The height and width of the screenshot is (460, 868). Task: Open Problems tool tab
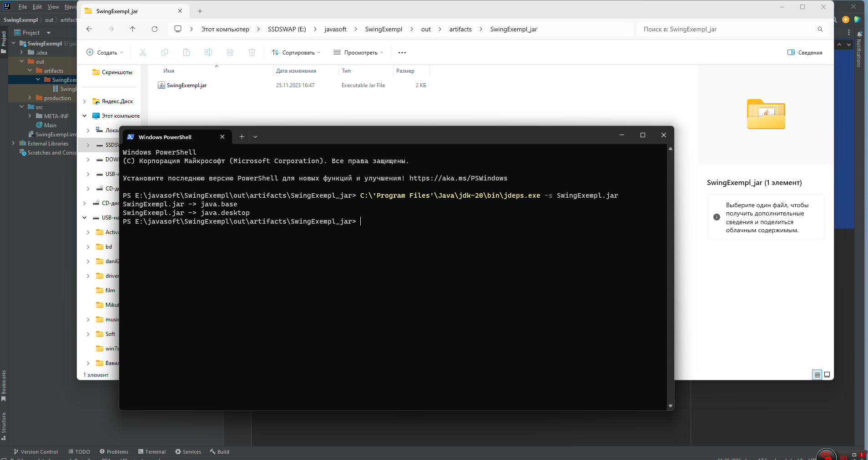(x=114, y=452)
